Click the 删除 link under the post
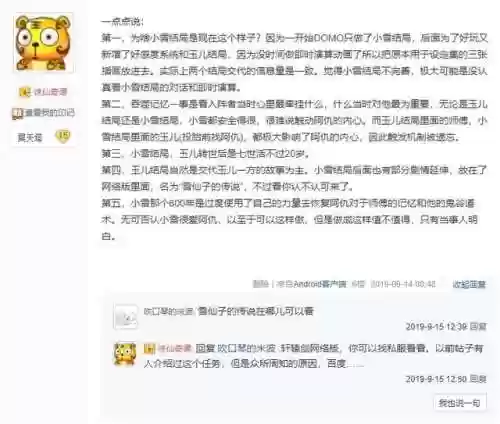The image size is (500, 424). pos(260,284)
